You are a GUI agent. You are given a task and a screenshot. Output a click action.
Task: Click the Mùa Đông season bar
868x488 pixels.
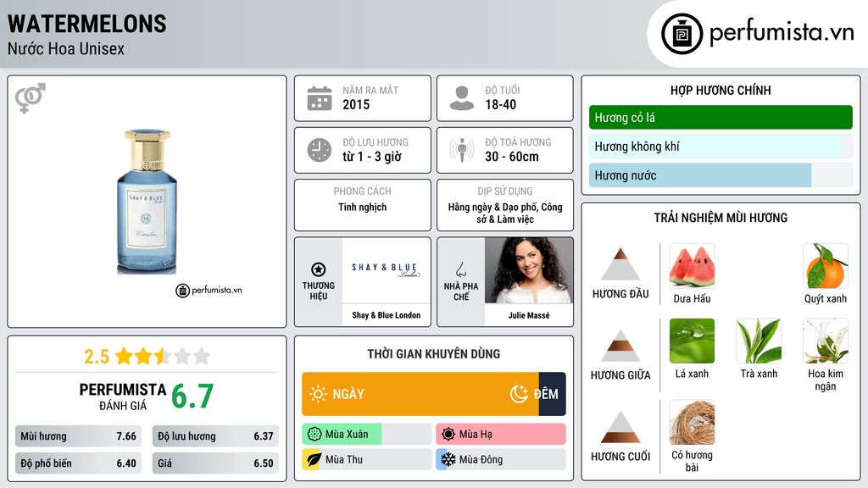pyautogui.click(x=501, y=460)
